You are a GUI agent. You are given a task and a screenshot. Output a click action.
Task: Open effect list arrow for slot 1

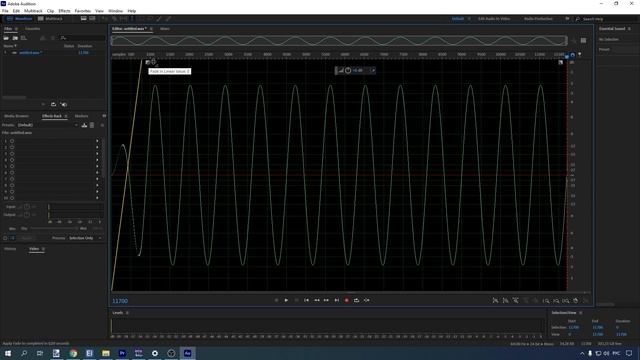[x=97, y=141]
